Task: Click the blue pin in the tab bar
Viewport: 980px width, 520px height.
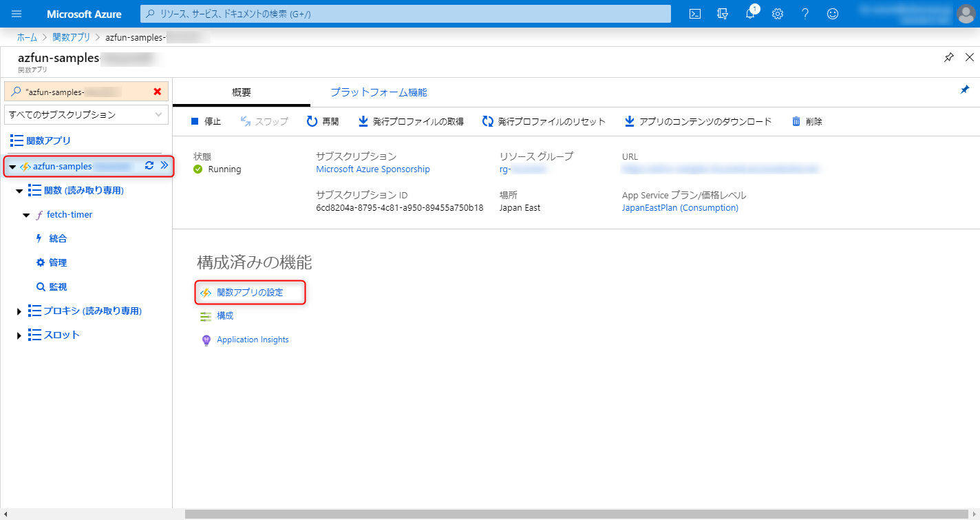Action: click(x=965, y=90)
